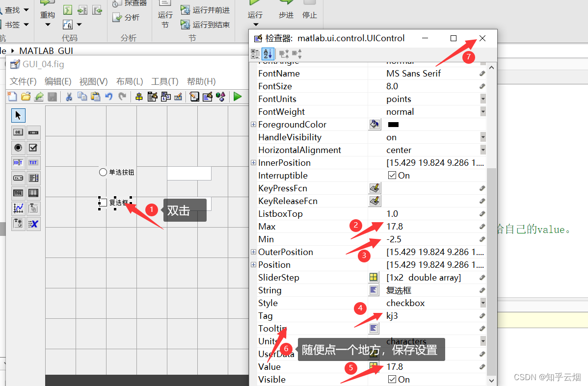This screenshot has height=386, width=588.
Task: Select the Toggle Button (TGL) tool
Action: [18, 192]
